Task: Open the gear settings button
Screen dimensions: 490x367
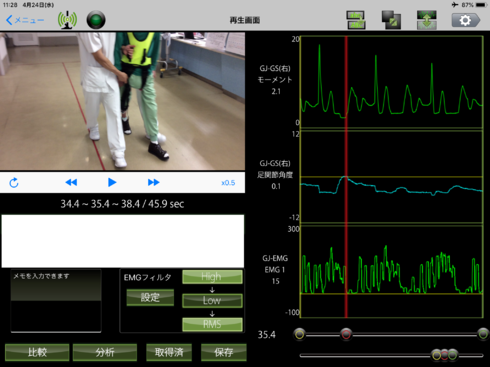Action: (x=466, y=20)
